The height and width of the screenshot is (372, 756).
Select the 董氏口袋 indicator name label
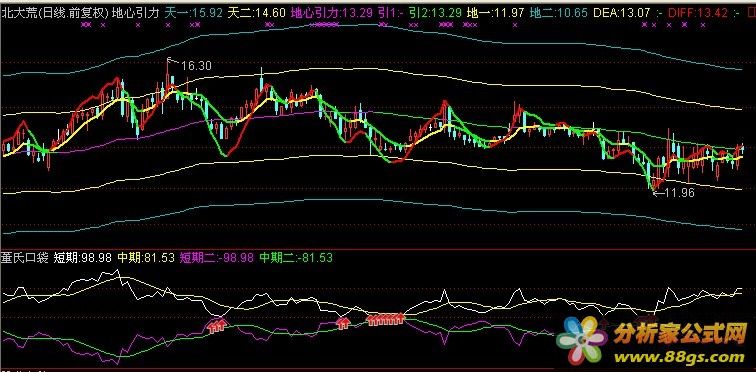[x=24, y=258]
